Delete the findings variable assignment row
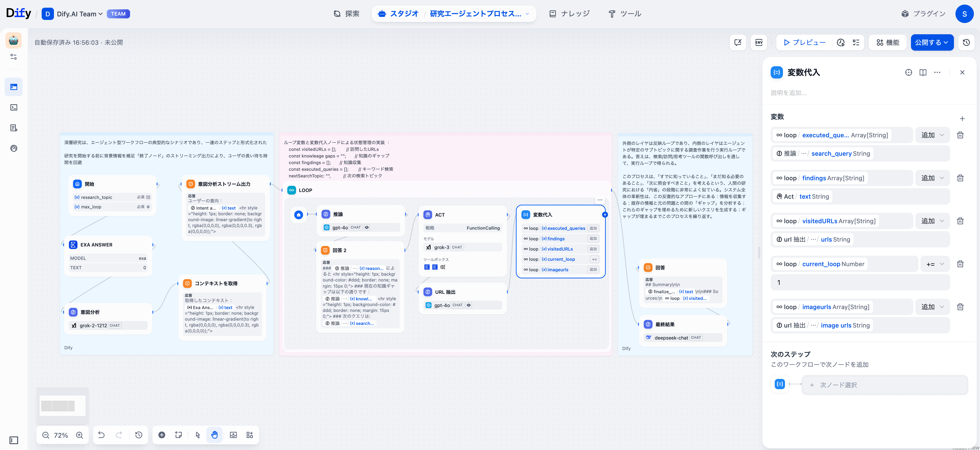 click(960, 178)
